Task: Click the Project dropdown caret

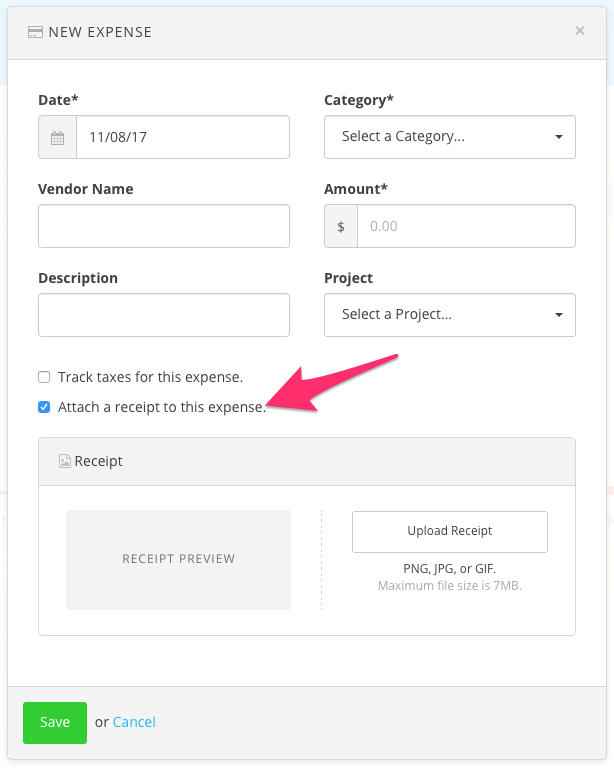Action: [x=559, y=315]
